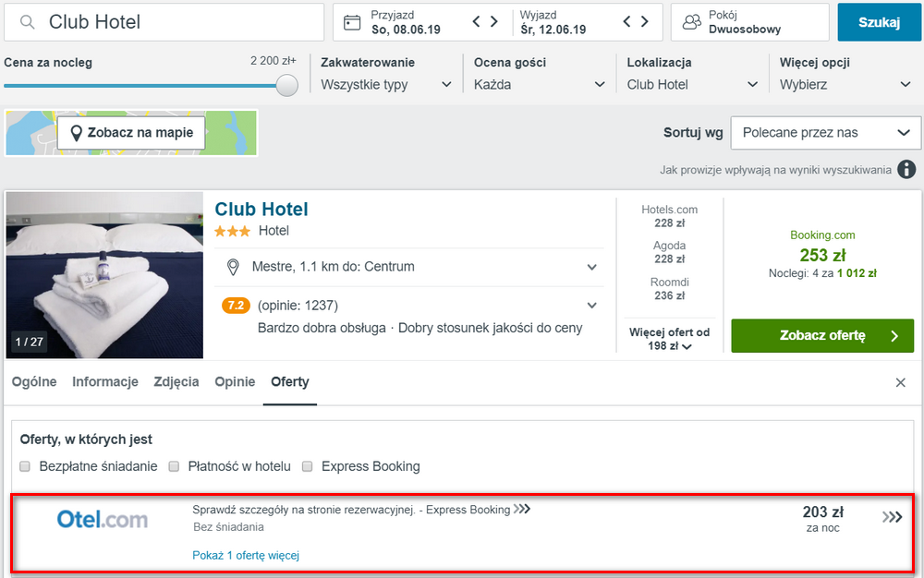Click Bez śniadania text
The image size is (924, 578).
[x=228, y=527]
